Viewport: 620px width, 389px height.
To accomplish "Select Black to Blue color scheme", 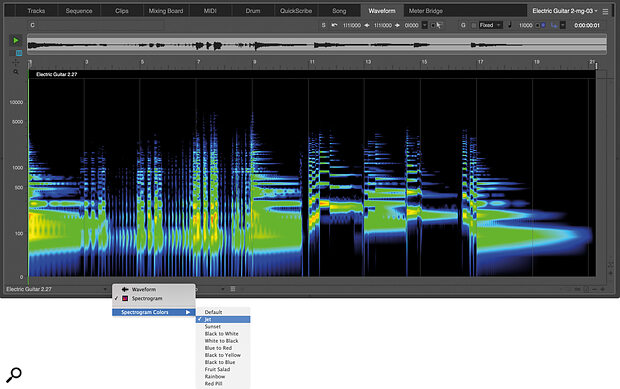I will coord(223,362).
